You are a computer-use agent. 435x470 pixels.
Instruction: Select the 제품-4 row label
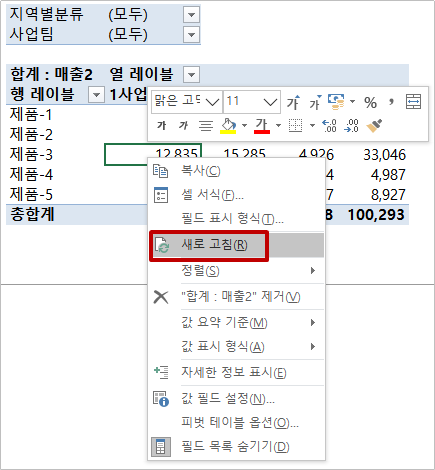pos(31,175)
